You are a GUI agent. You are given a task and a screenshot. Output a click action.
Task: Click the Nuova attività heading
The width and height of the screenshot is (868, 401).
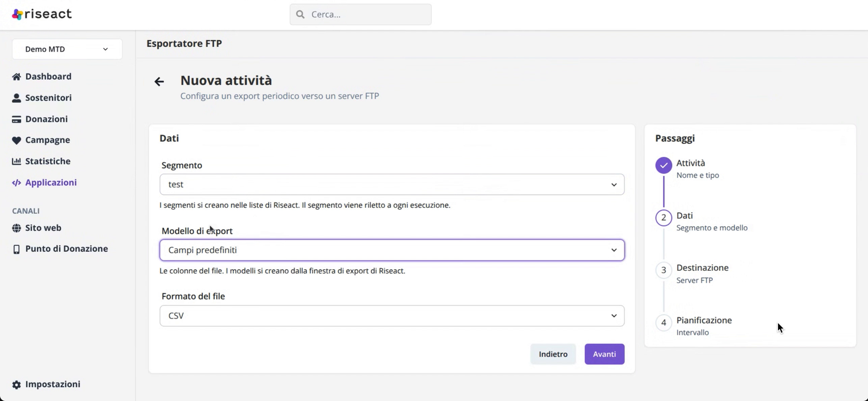(226, 80)
